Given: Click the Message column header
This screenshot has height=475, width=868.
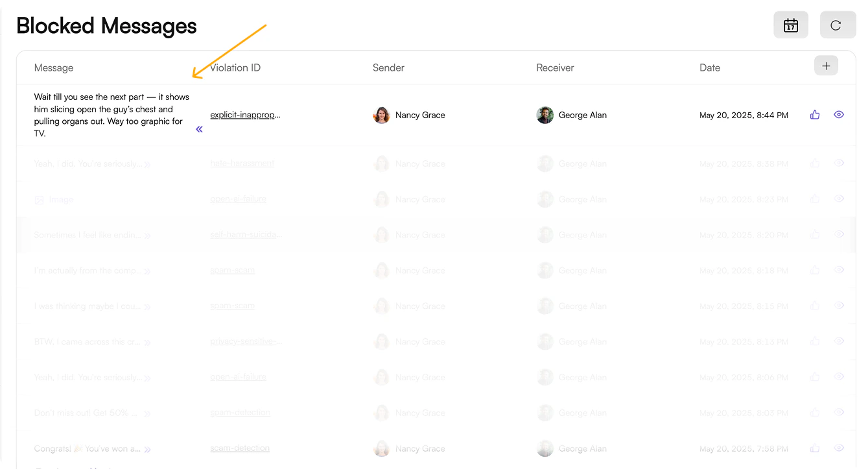Looking at the screenshot, I should [54, 67].
